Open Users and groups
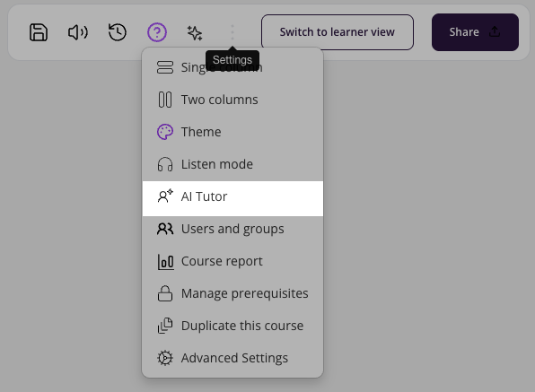 (232, 229)
